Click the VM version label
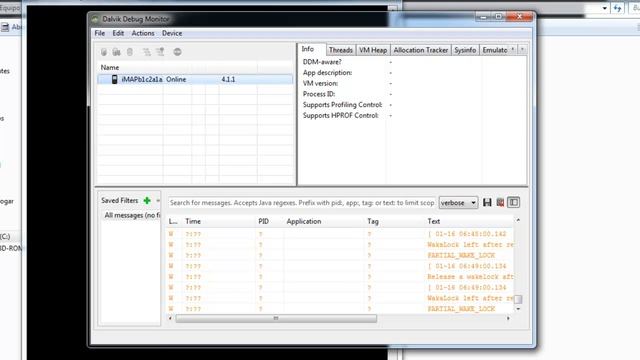The width and height of the screenshot is (640, 360). point(320,83)
